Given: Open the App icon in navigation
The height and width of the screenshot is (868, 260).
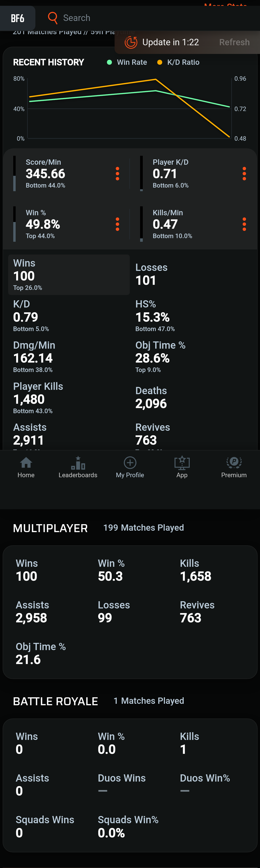Looking at the screenshot, I should 182,463.
